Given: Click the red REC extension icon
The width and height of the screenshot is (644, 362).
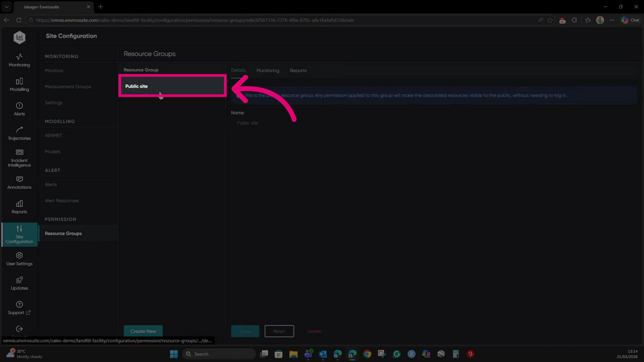Looking at the screenshot, I should pyautogui.click(x=562, y=20).
